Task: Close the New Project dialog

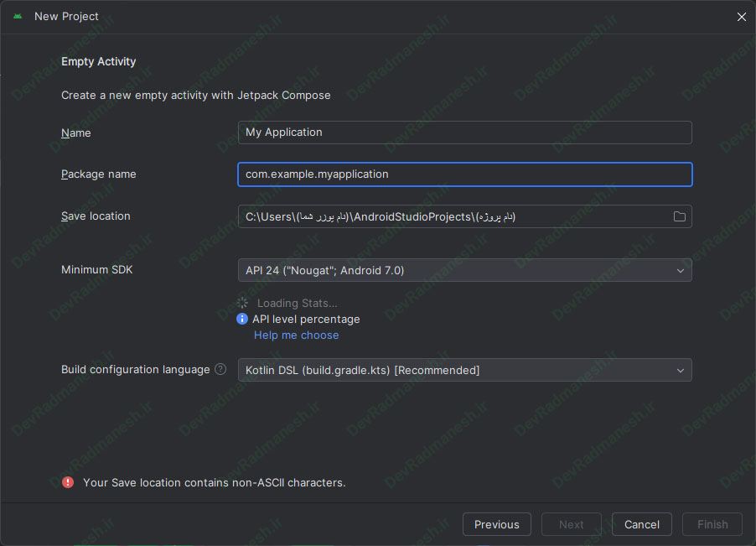Action: pos(741,17)
